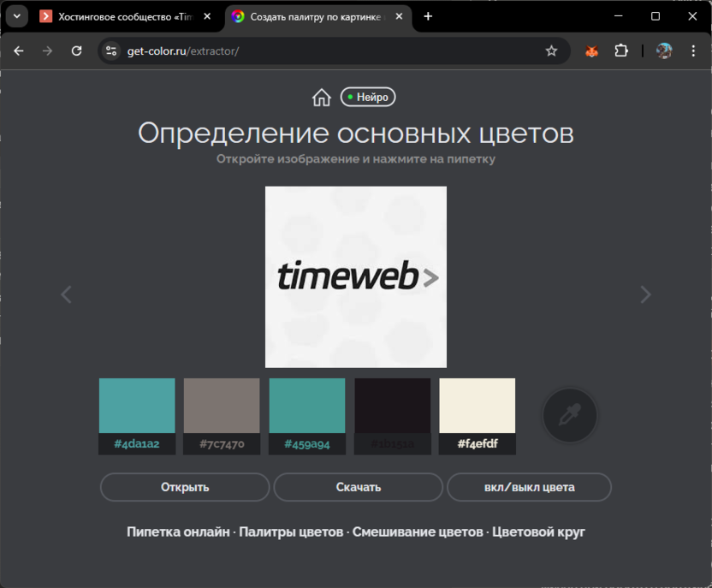Viewport: 712px width, 588px height.
Task: Click the #f4efdf hex code label
Action: click(478, 443)
